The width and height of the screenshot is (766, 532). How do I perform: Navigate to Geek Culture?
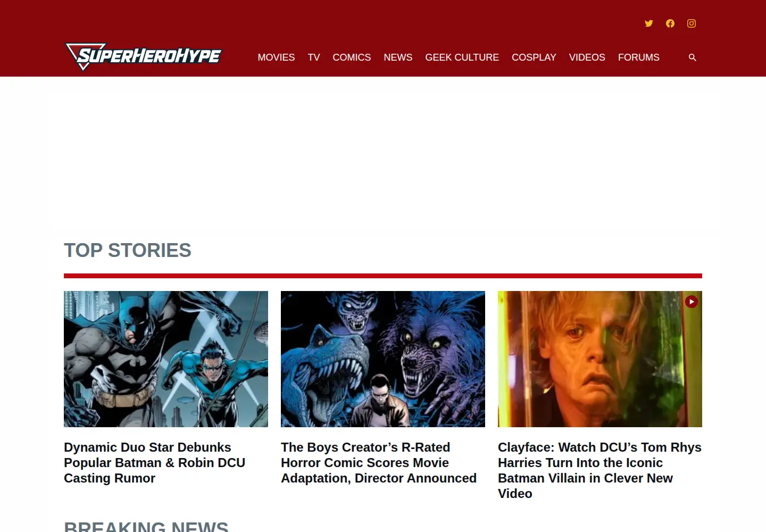tap(462, 57)
